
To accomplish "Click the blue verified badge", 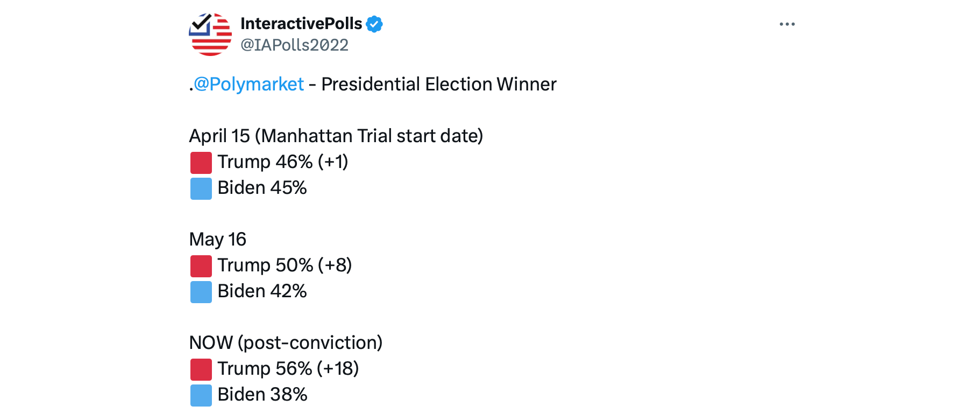I will click(374, 24).
